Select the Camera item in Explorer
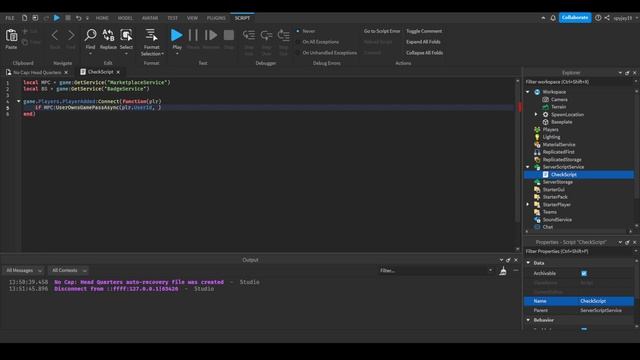 [x=559, y=100]
